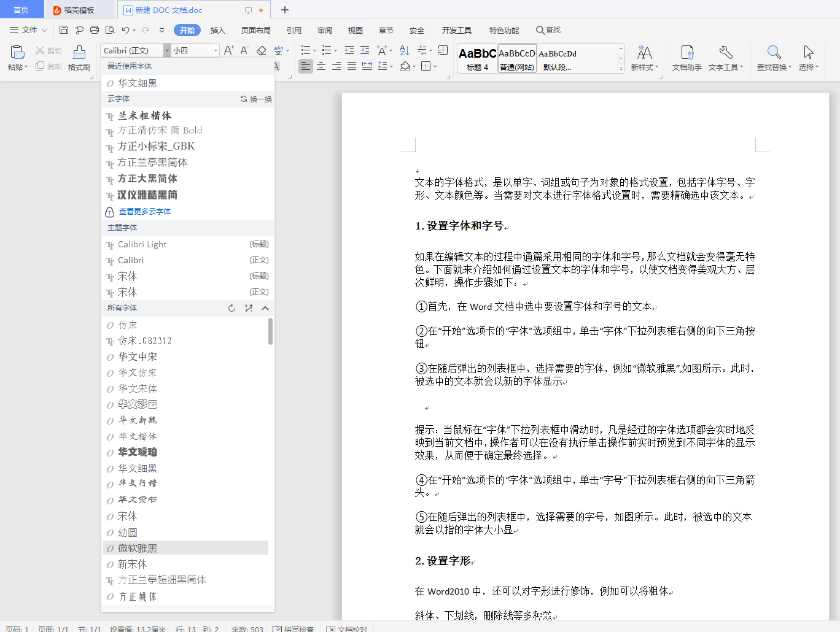
Task: Click the refresh icon in 所有字体 header
Action: (x=231, y=308)
